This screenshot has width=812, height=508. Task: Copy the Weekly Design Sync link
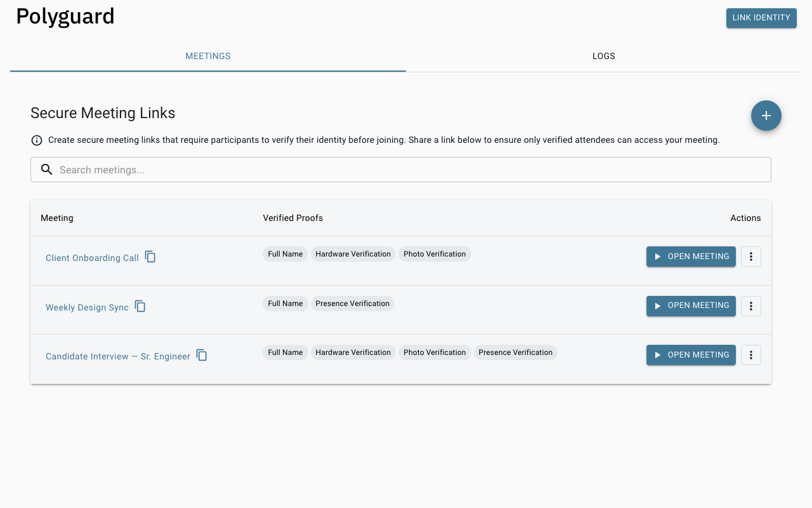(x=140, y=306)
